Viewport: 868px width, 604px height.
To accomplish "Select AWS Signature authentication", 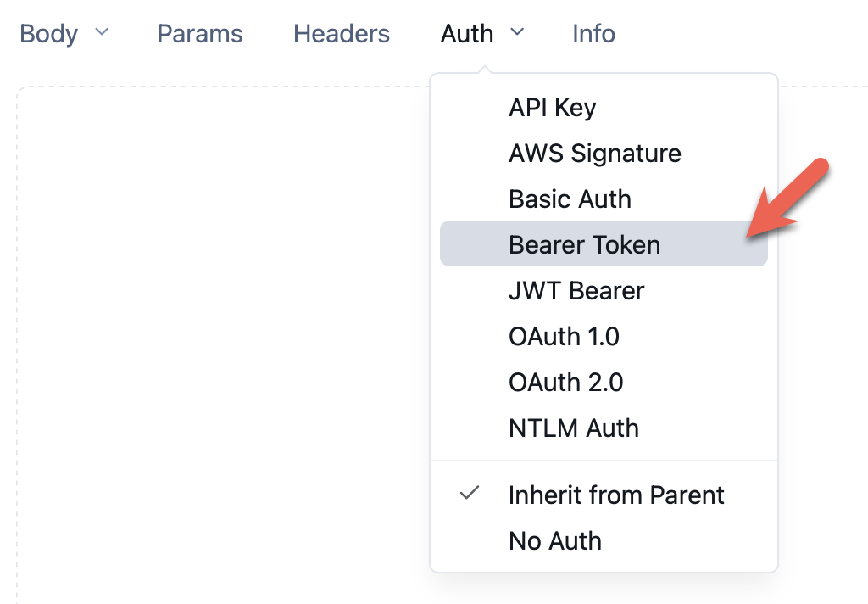I will click(594, 154).
